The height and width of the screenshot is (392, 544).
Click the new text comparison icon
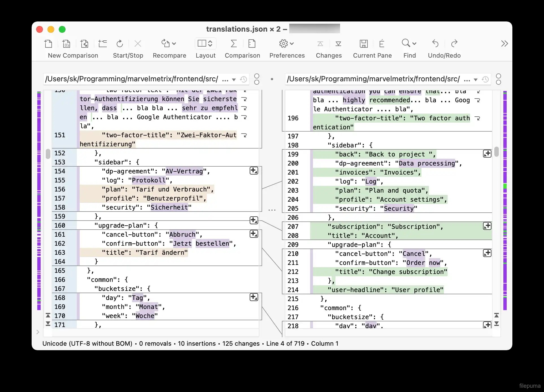tap(48, 43)
